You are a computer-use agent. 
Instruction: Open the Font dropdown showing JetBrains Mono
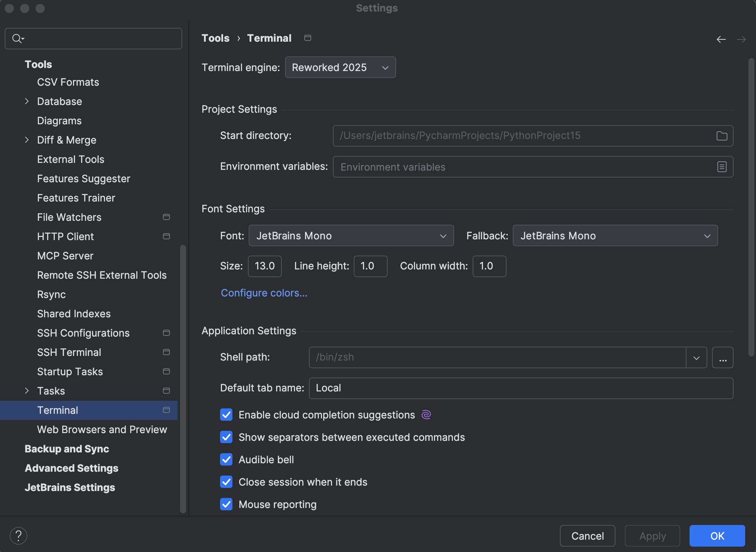click(x=350, y=235)
